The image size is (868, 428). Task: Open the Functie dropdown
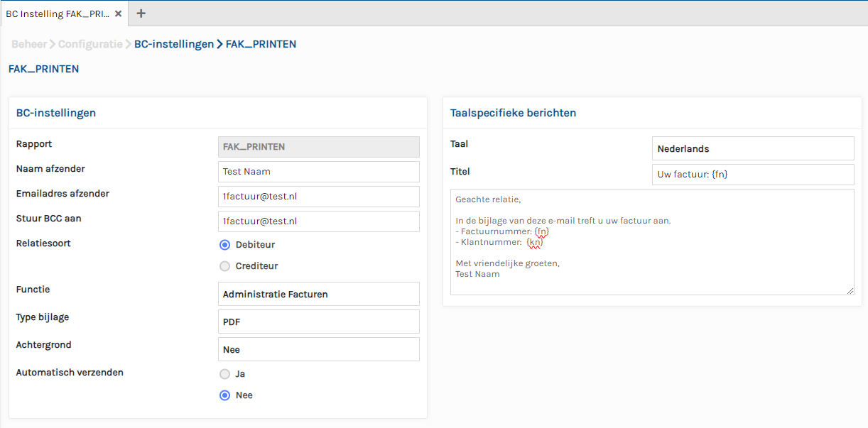pyautogui.click(x=318, y=294)
